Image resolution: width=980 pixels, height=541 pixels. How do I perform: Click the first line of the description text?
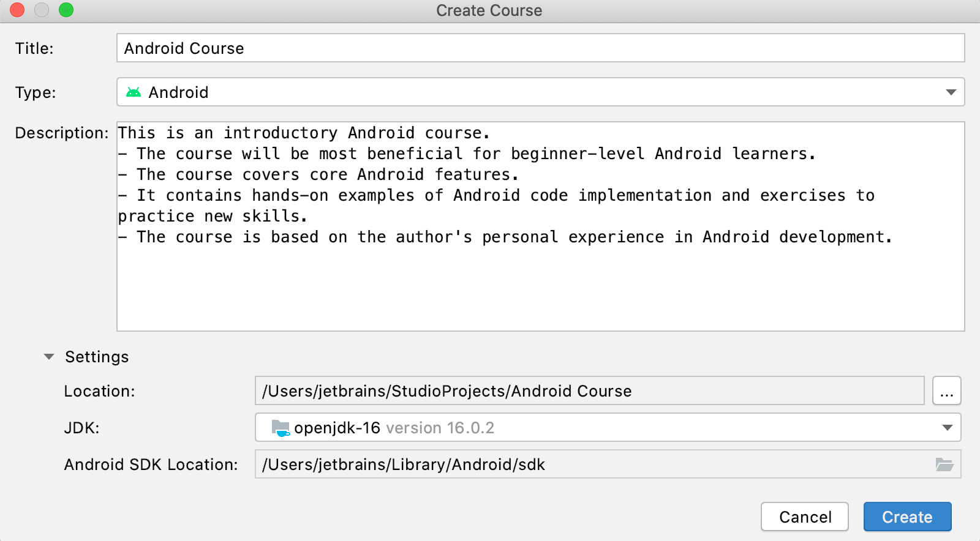(304, 133)
